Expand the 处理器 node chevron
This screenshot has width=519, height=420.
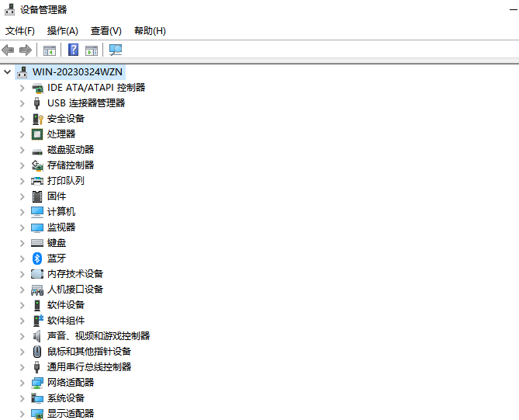pos(22,134)
